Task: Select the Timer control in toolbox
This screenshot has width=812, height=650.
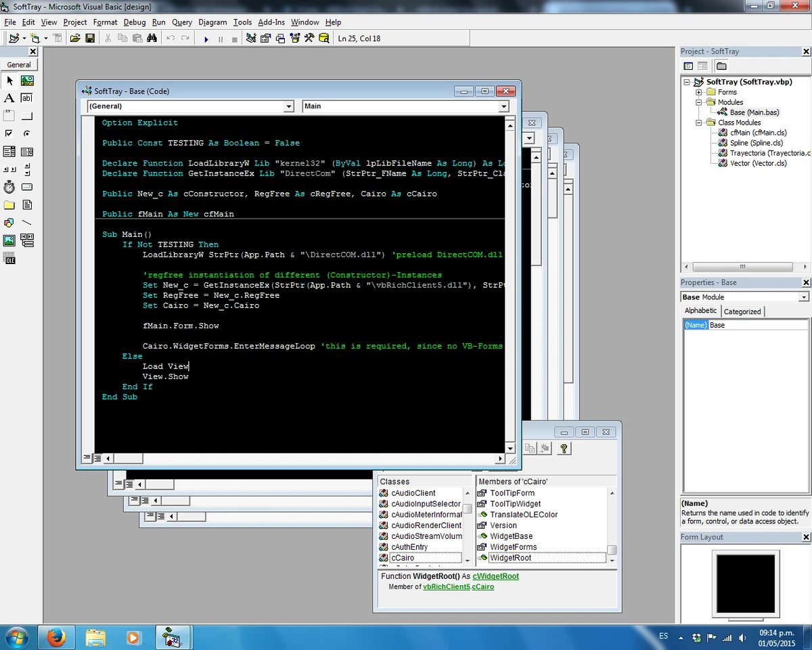Action: click(9, 187)
